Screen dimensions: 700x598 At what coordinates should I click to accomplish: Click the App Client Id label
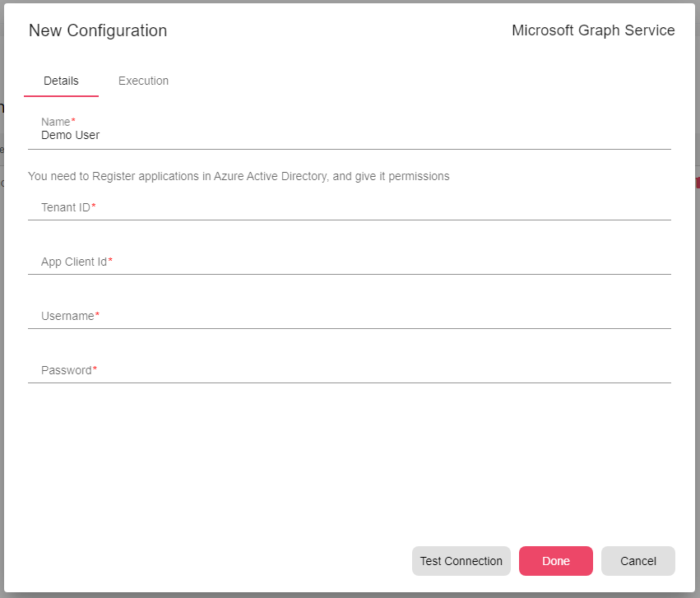[x=76, y=262]
